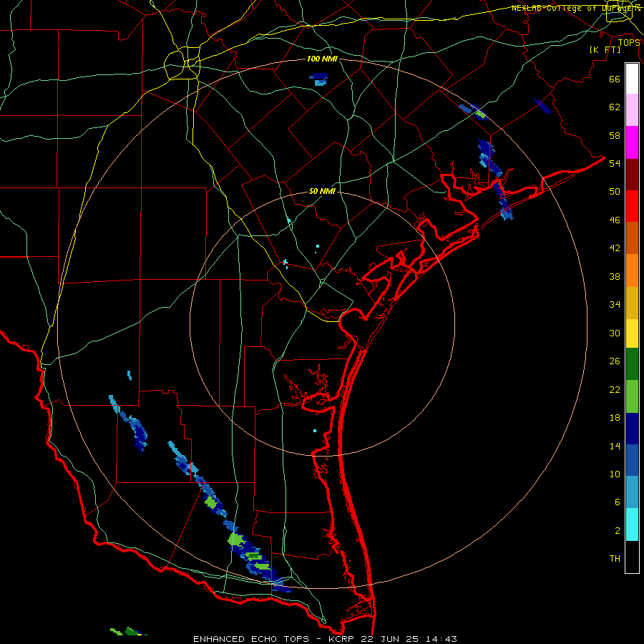The image size is (644, 644).
Task: Click the '62' legend value
Action: click(615, 107)
